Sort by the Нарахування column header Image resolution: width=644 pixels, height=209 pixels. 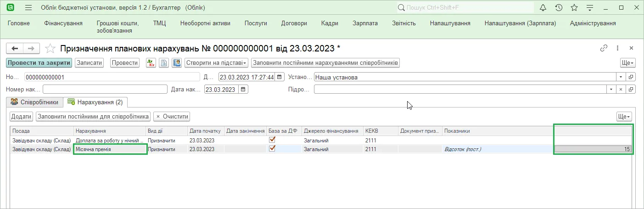[110, 131]
